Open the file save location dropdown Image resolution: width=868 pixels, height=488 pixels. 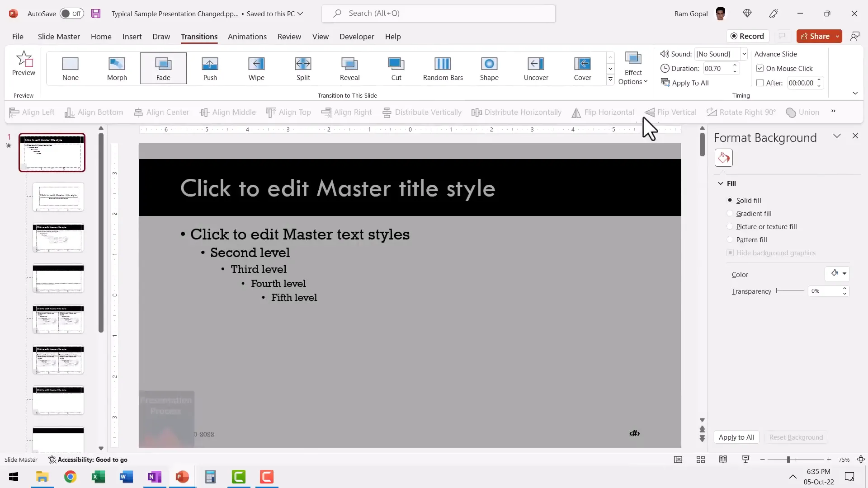300,14
